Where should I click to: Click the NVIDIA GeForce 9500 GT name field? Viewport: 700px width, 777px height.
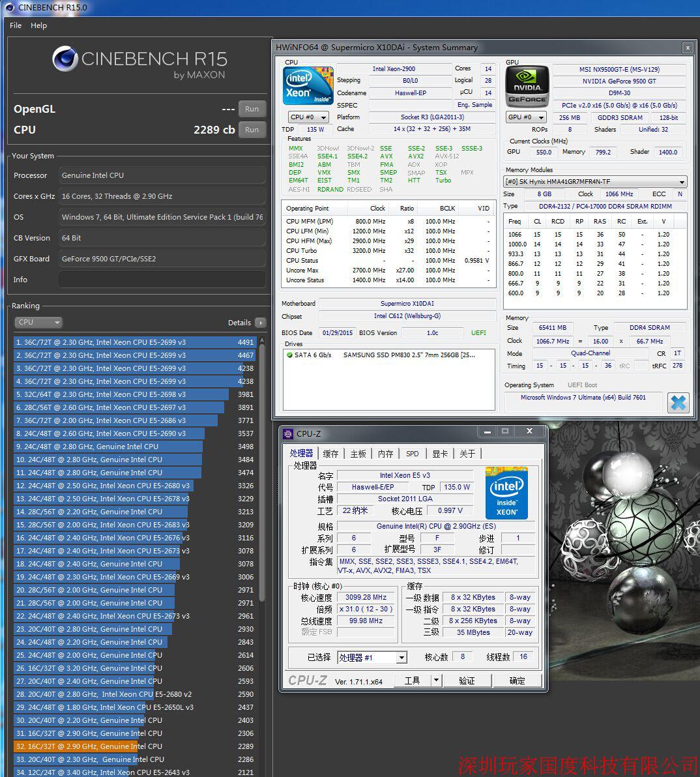pos(619,81)
